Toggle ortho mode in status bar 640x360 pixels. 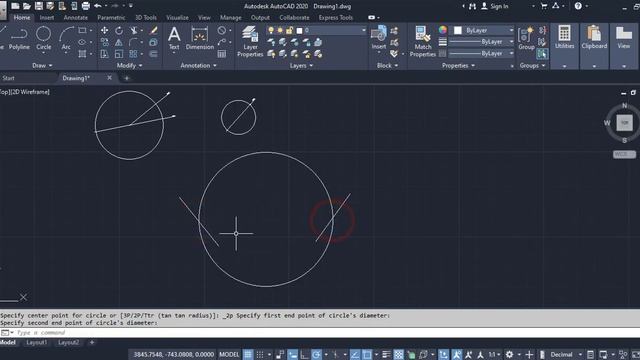pyautogui.click(x=304, y=354)
